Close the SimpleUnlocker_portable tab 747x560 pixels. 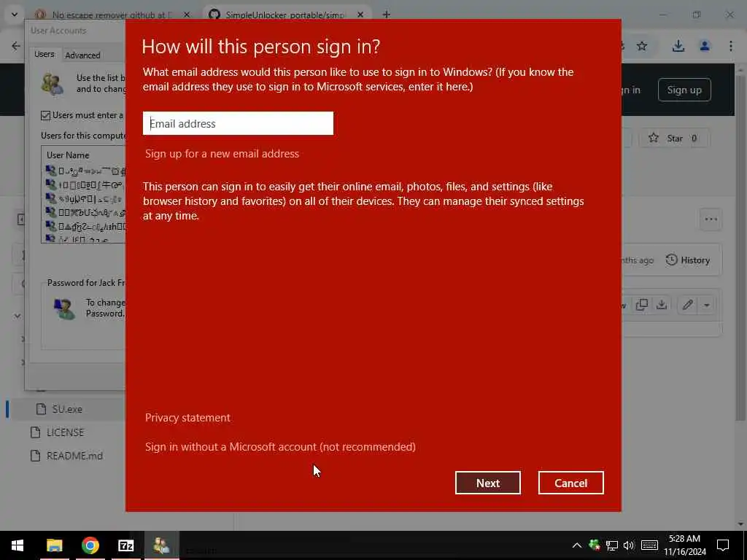(360, 15)
